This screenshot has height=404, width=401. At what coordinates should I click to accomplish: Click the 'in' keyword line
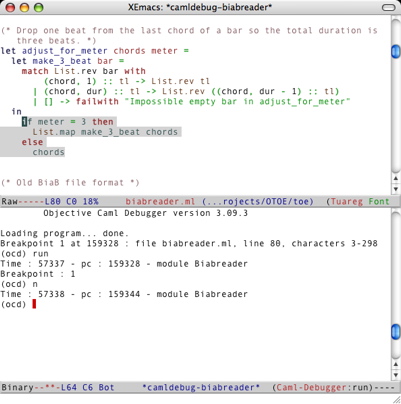pos(16,112)
